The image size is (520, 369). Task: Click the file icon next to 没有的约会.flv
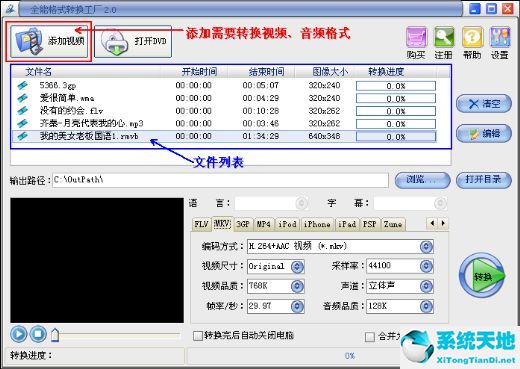tap(22, 111)
